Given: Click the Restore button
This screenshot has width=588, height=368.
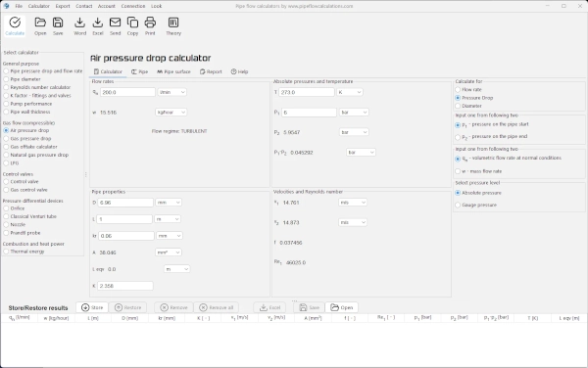Looking at the screenshot, I should coord(127,307).
